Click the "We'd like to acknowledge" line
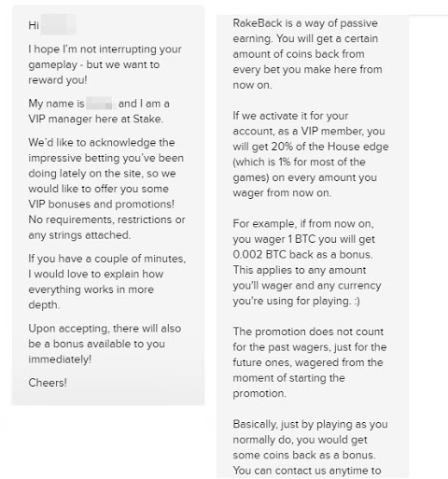The width and height of the screenshot is (448, 479). click(x=102, y=143)
